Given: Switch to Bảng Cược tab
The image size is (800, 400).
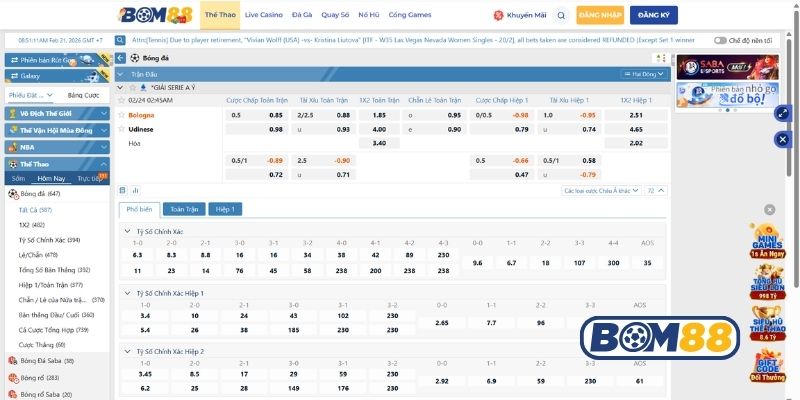Looking at the screenshot, I should [x=84, y=95].
